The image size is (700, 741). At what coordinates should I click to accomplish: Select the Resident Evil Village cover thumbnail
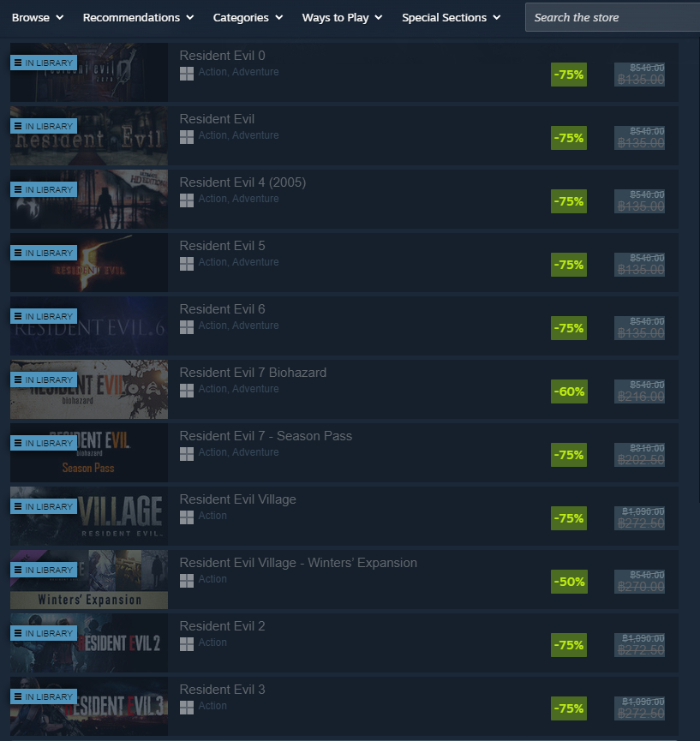(89, 516)
